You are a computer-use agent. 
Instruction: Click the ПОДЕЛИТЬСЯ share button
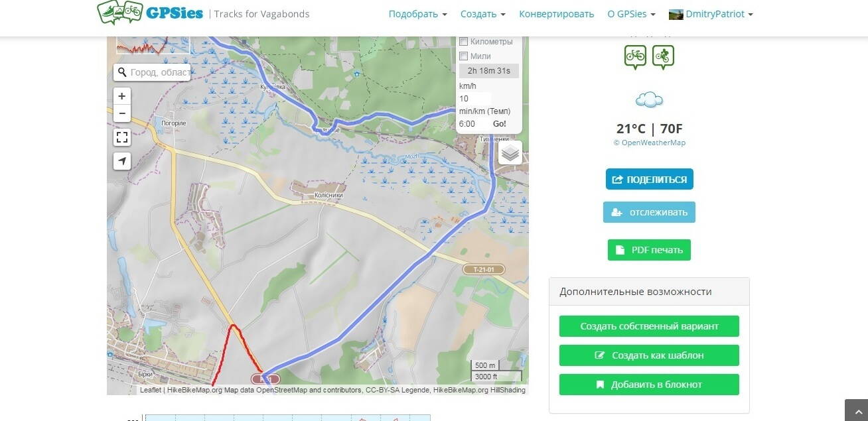click(x=649, y=179)
